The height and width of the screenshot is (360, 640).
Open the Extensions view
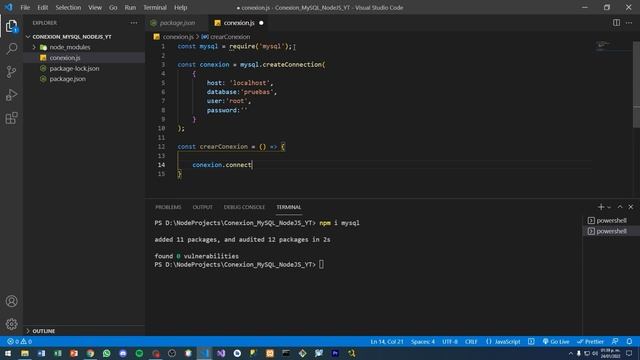[11, 118]
